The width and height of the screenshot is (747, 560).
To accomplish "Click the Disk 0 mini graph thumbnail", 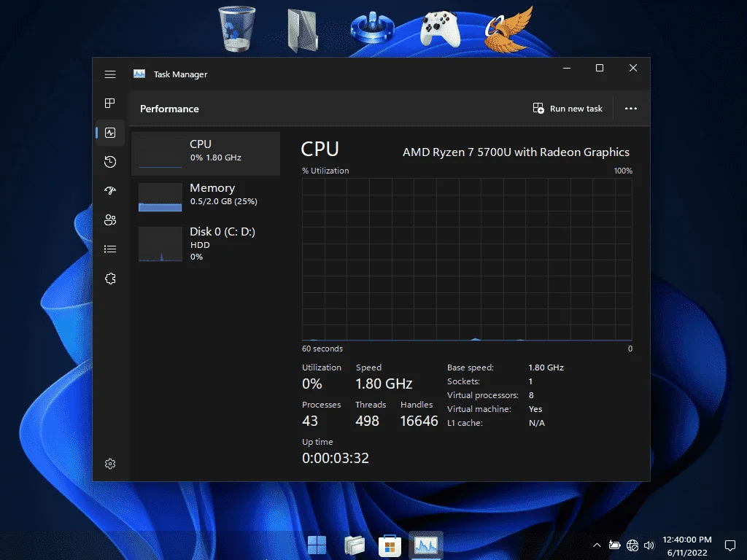I will point(160,244).
